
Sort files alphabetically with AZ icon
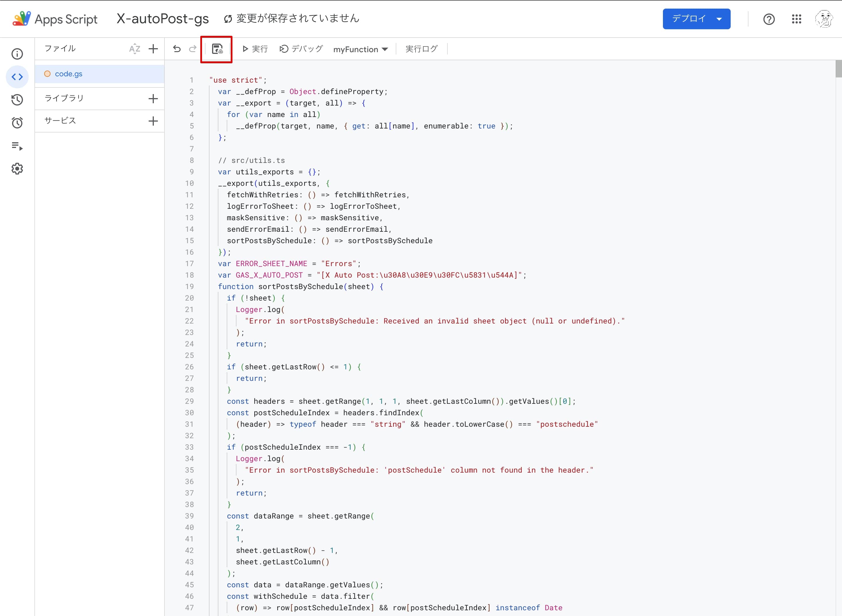pyautogui.click(x=135, y=49)
